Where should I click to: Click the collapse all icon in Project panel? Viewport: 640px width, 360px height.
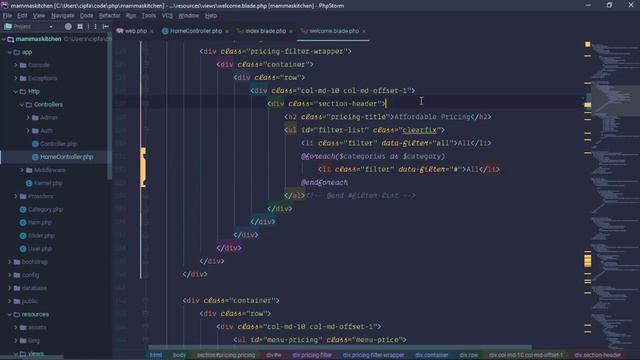[x=80, y=27]
